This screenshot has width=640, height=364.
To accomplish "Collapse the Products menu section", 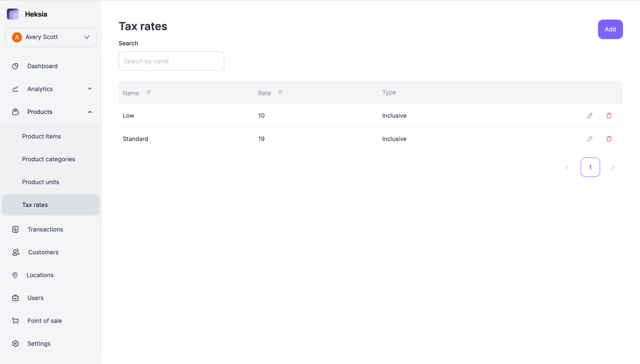I will (89, 112).
